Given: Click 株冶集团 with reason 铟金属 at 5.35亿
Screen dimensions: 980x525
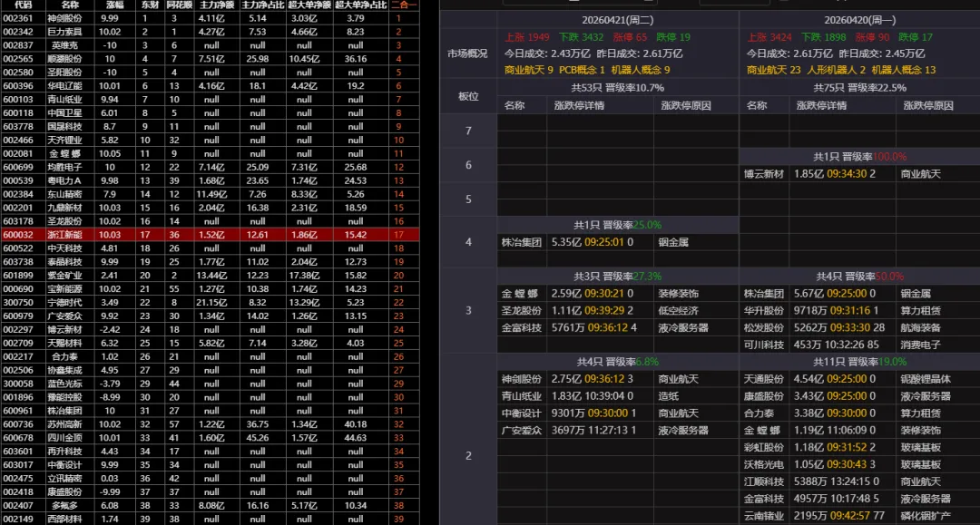Looking at the screenshot, I should pos(521,242).
